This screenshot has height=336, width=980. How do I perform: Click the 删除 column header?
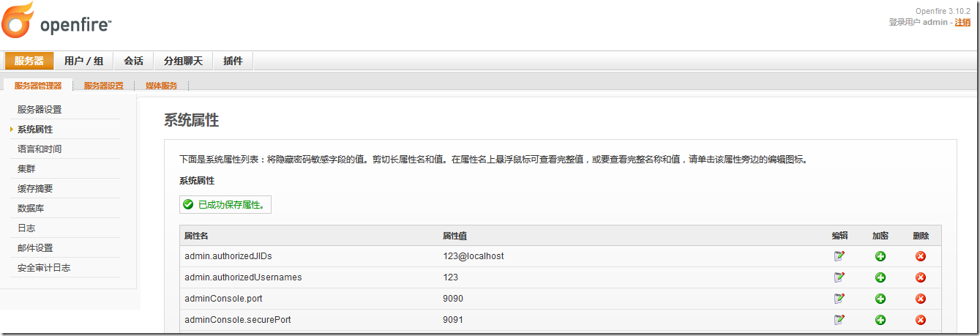[921, 236]
